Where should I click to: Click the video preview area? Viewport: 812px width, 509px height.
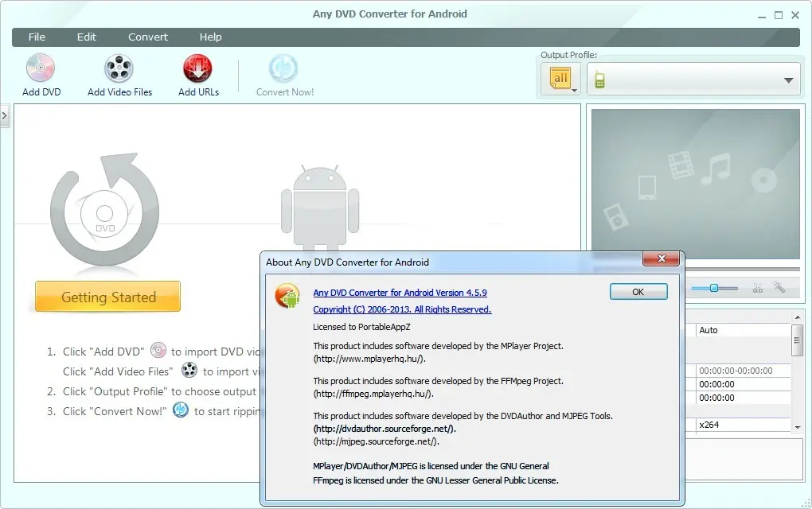coord(696,184)
